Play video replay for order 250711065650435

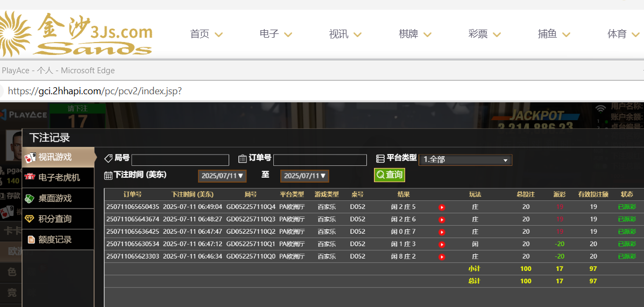click(442, 207)
